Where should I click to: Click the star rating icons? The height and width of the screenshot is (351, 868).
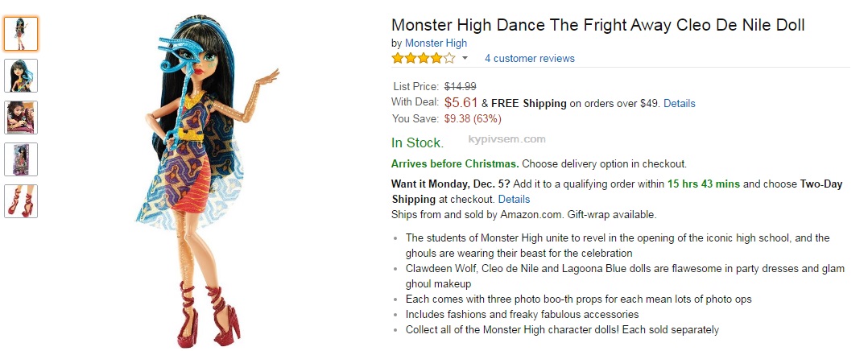[x=423, y=59]
